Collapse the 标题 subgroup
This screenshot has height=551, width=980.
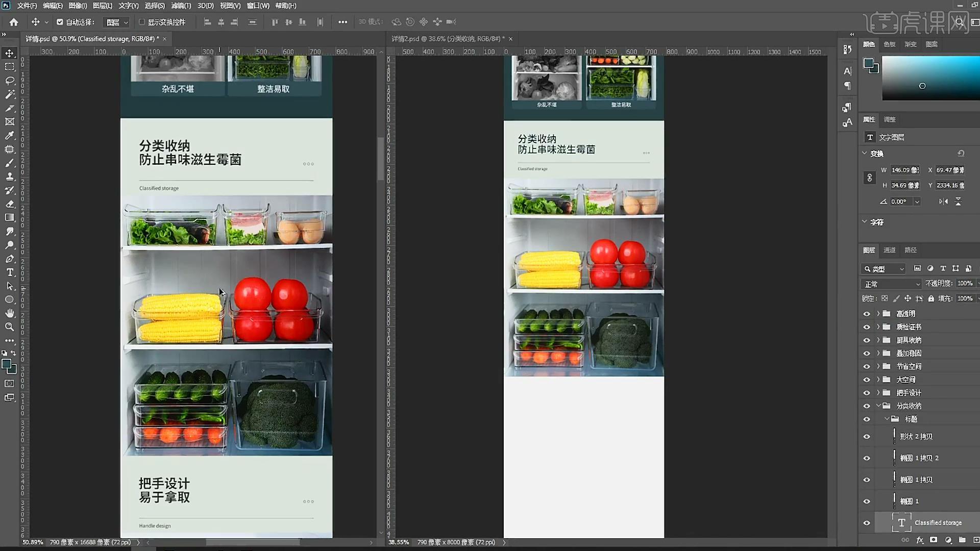click(x=887, y=419)
